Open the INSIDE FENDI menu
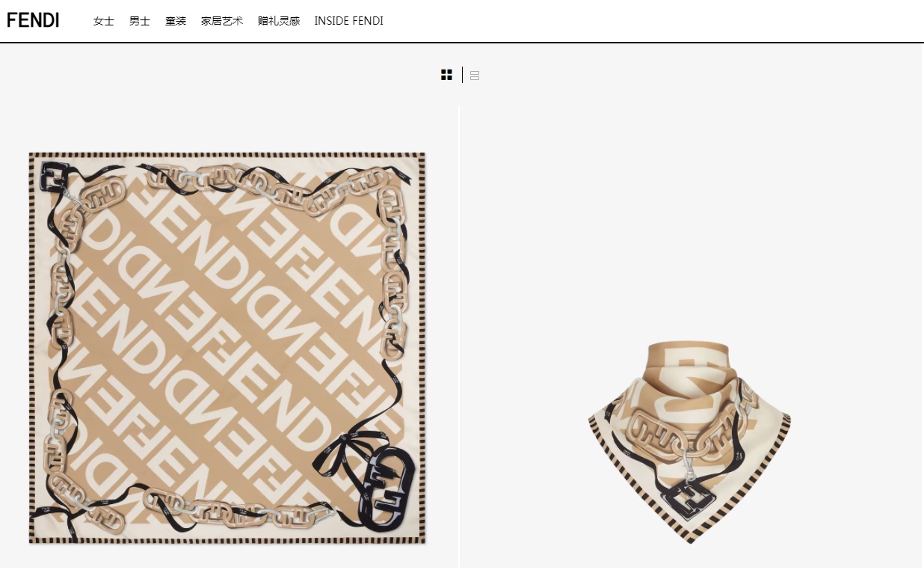Image resolution: width=924 pixels, height=570 pixels. pos(348,21)
